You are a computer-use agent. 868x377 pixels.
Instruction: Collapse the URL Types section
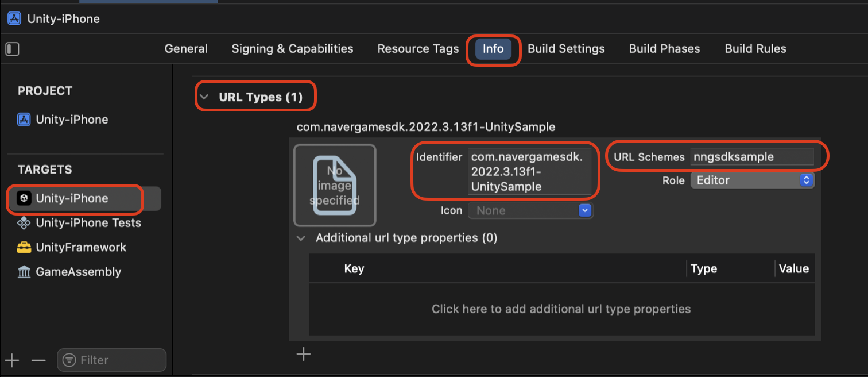click(x=204, y=97)
